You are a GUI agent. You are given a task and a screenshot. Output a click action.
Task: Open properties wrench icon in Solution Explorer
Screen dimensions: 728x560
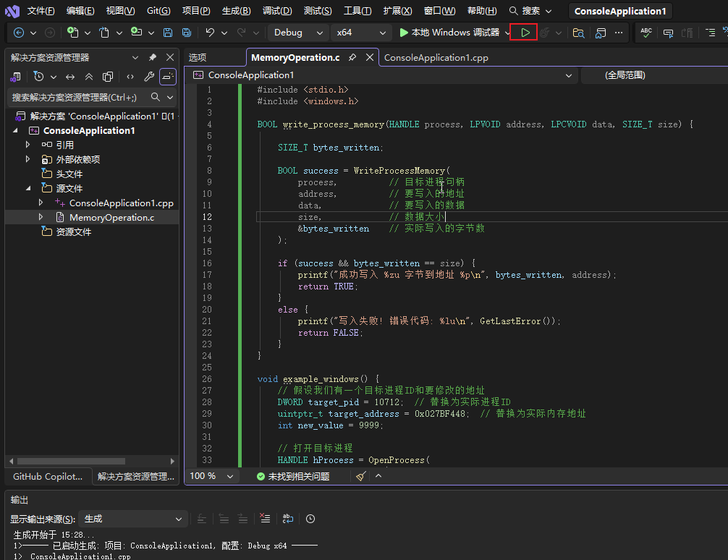tap(149, 77)
